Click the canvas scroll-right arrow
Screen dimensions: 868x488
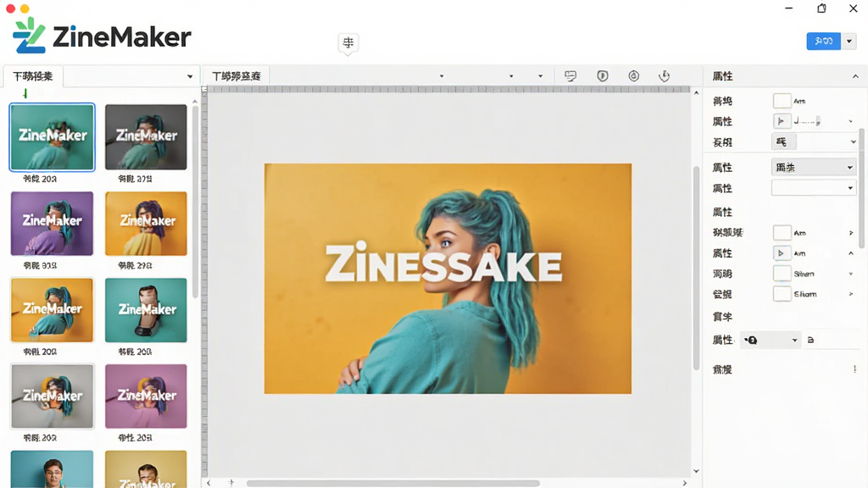pyautogui.click(x=685, y=483)
